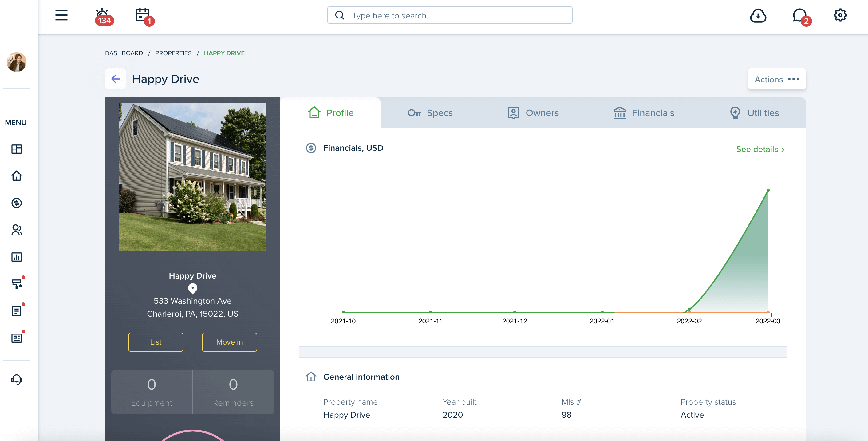Switch to the Profile tab
The image size is (868, 441).
click(x=330, y=113)
